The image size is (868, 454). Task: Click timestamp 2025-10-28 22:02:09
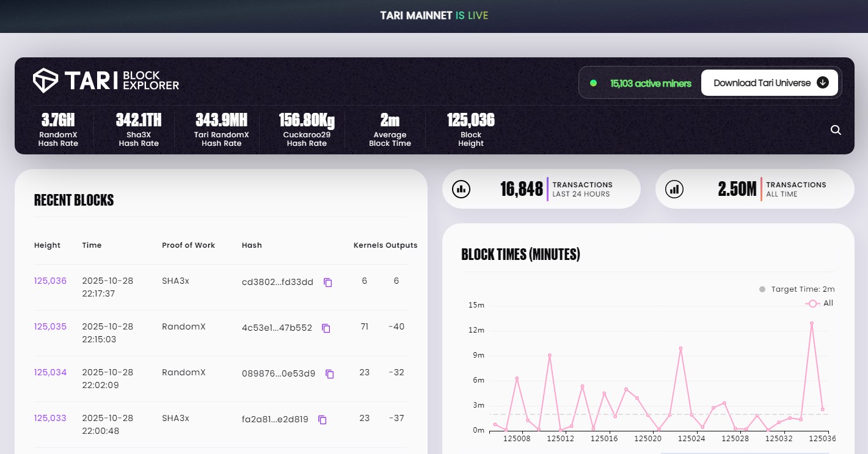pyautogui.click(x=108, y=379)
